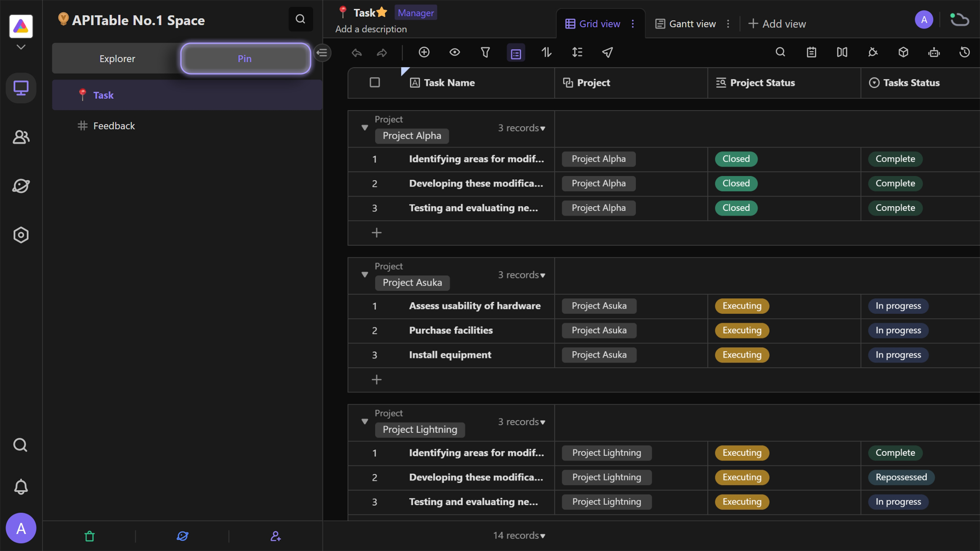Open the Task datasheet in tree
The image size is (980, 551).
(187, 95)
